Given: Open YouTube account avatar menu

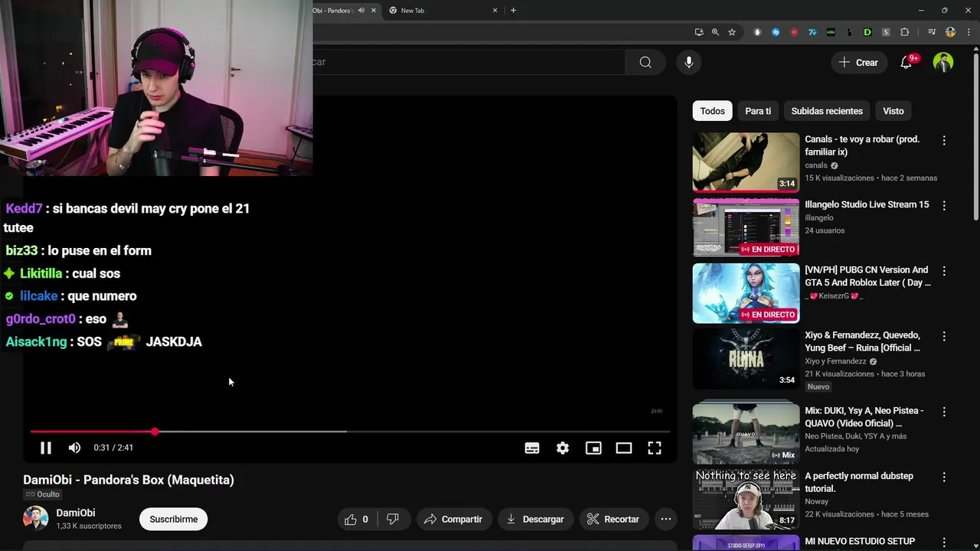Looking at the screenshot, I should point(943,63).
